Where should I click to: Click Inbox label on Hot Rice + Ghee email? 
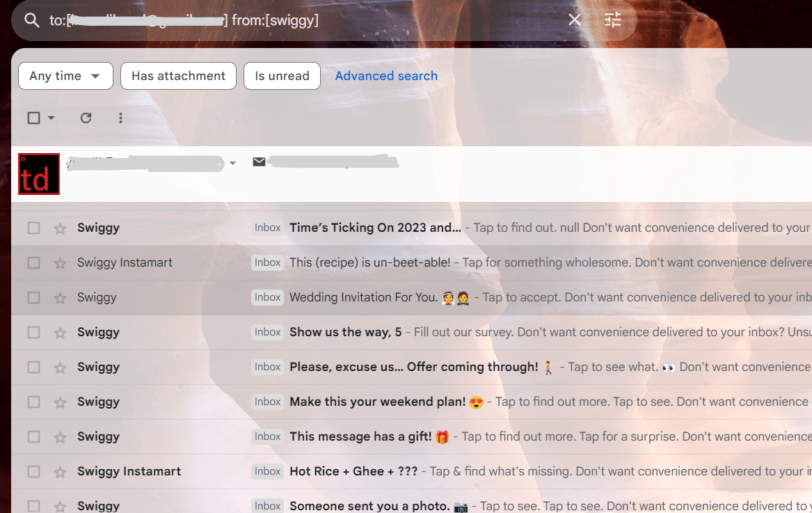click(x=267, y=471)
